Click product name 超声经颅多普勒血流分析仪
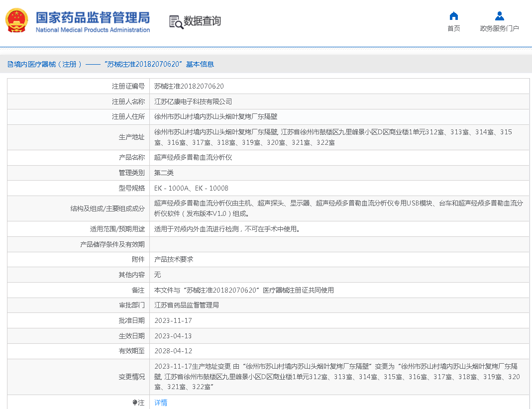 193,157
